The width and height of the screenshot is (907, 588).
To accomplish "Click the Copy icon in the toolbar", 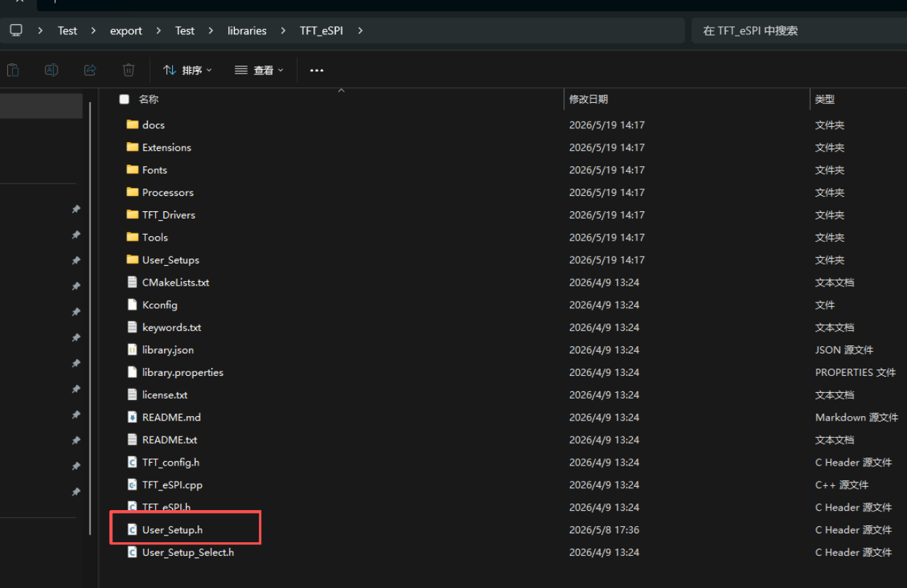I will tap(13, 70).
